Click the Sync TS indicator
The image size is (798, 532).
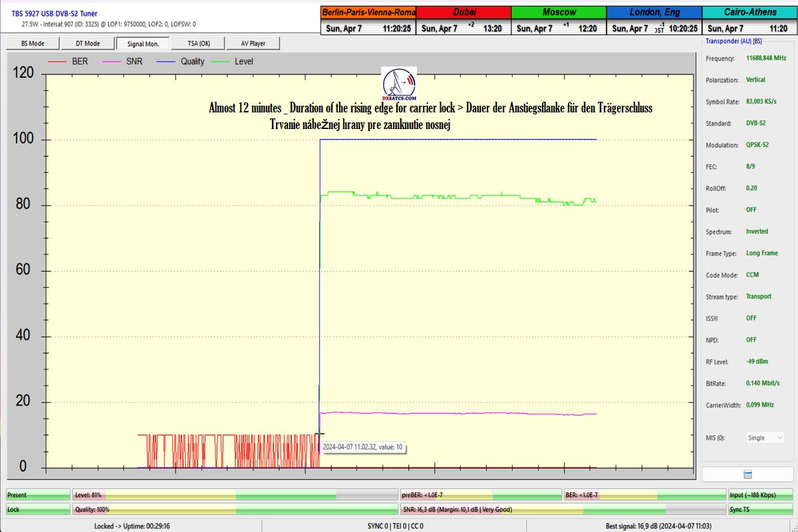tap(760, 509)
